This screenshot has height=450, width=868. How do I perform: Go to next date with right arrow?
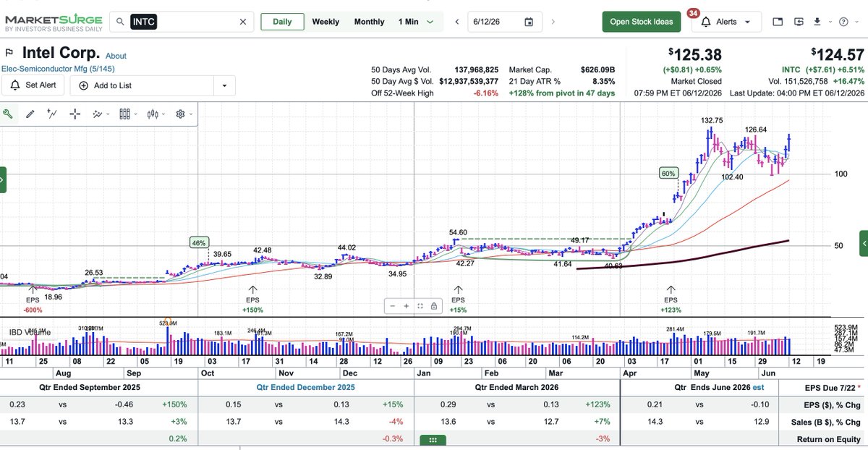tap(553, 22)
